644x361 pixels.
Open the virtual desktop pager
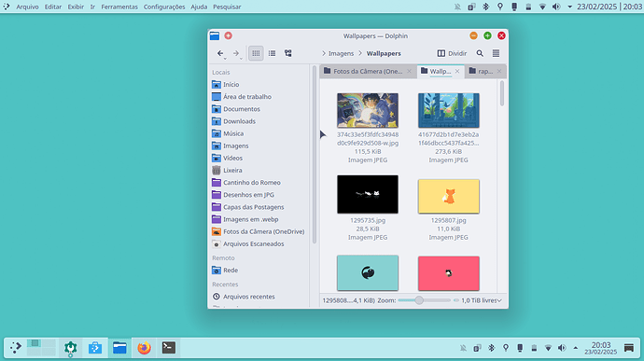coord(41,348)
